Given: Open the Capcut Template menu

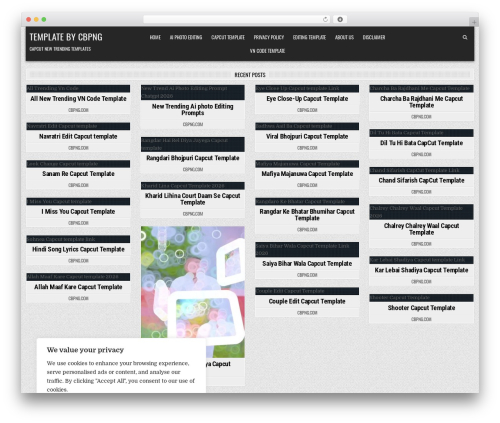Looking at the screenshot, I should tap(228, 37).
